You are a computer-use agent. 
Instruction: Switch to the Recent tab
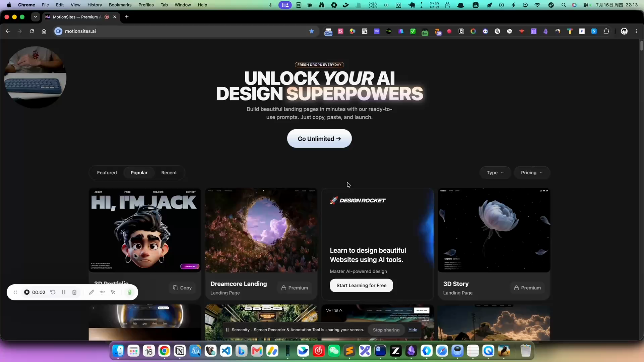click(x=169, y=173)
